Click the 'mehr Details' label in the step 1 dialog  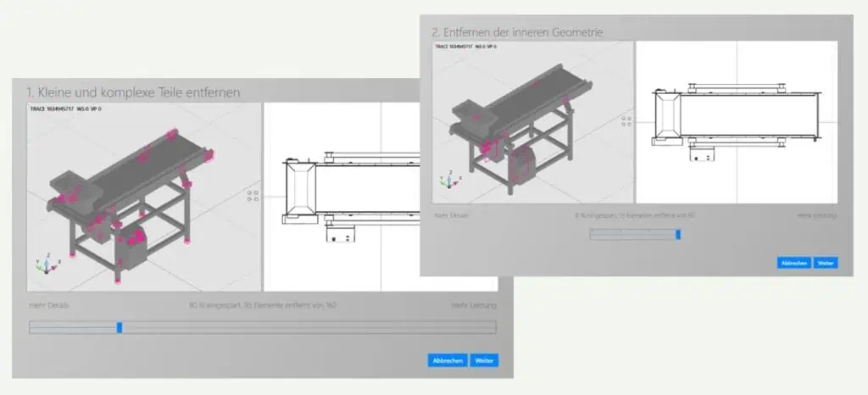point(49,305)
